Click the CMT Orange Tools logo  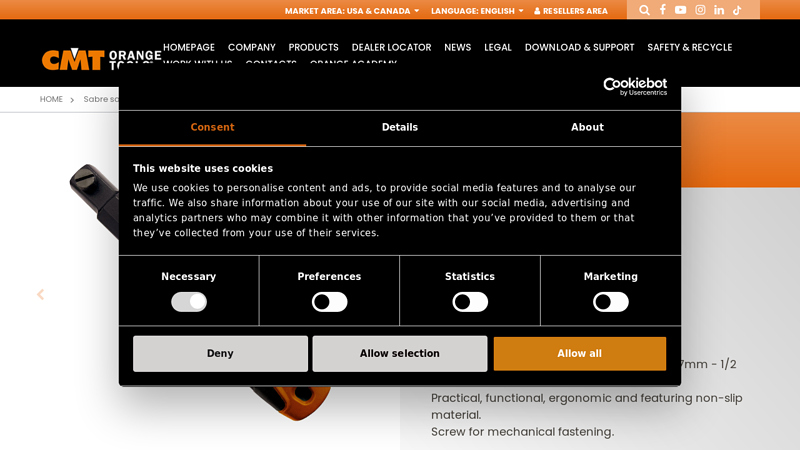[100, 58]
